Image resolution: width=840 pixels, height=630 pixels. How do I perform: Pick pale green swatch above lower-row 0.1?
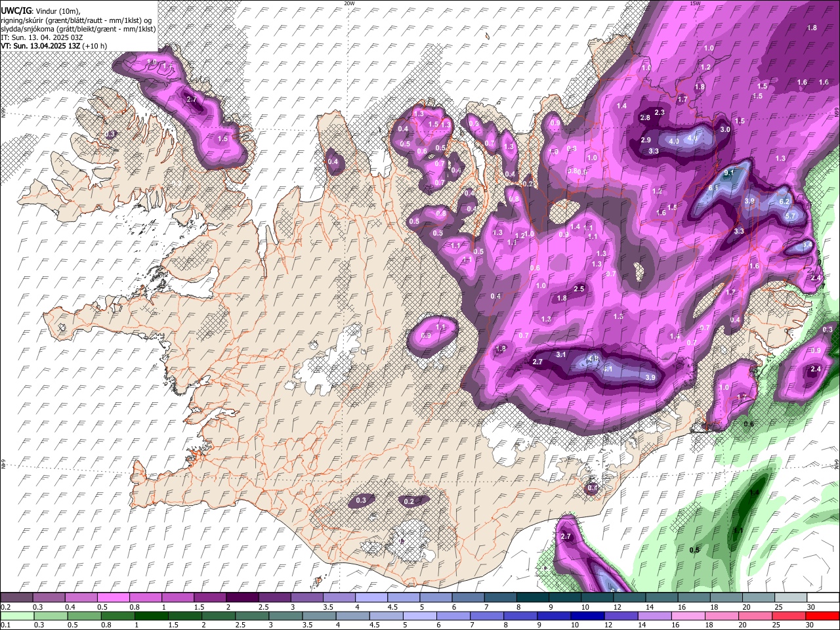(x=16, y=616)
